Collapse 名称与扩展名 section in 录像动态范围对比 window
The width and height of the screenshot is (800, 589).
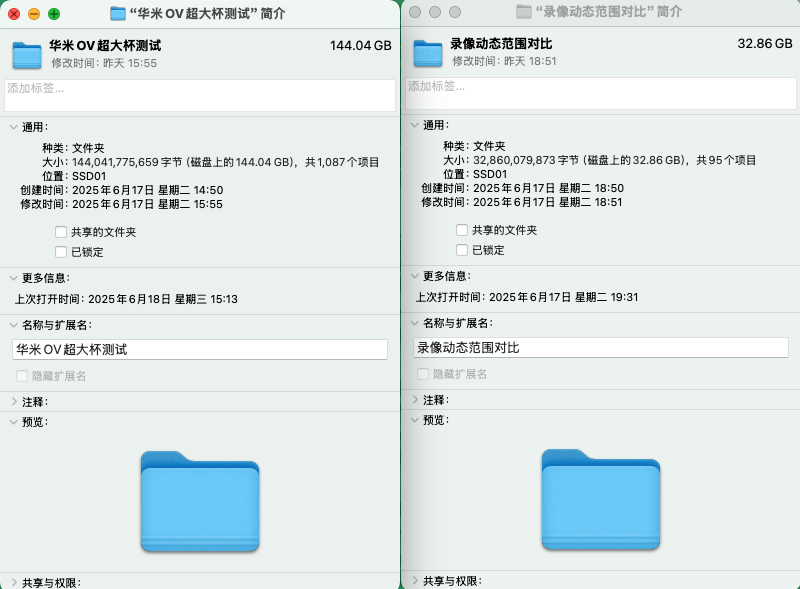tap(415, 323)
